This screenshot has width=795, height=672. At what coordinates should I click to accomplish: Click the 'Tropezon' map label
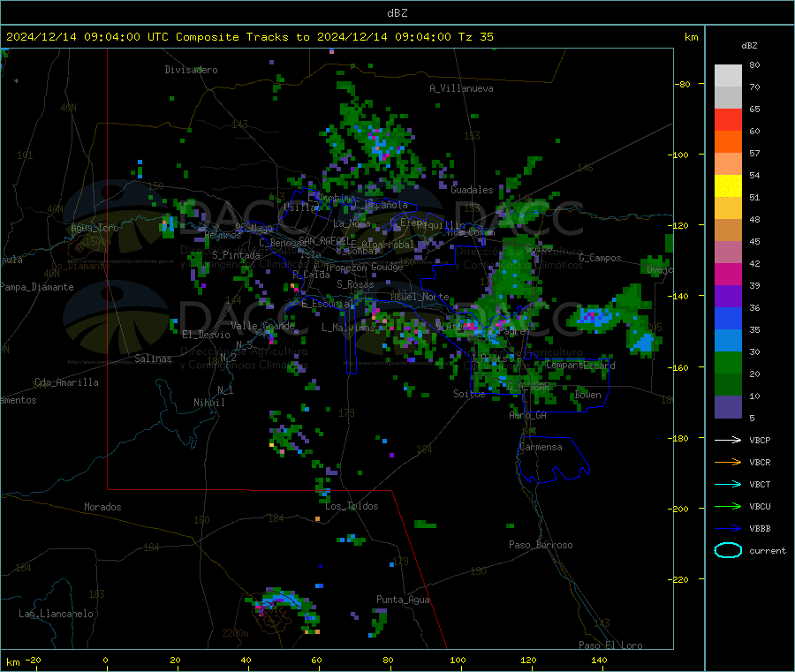pyautogui.click(x=345, y=268)
